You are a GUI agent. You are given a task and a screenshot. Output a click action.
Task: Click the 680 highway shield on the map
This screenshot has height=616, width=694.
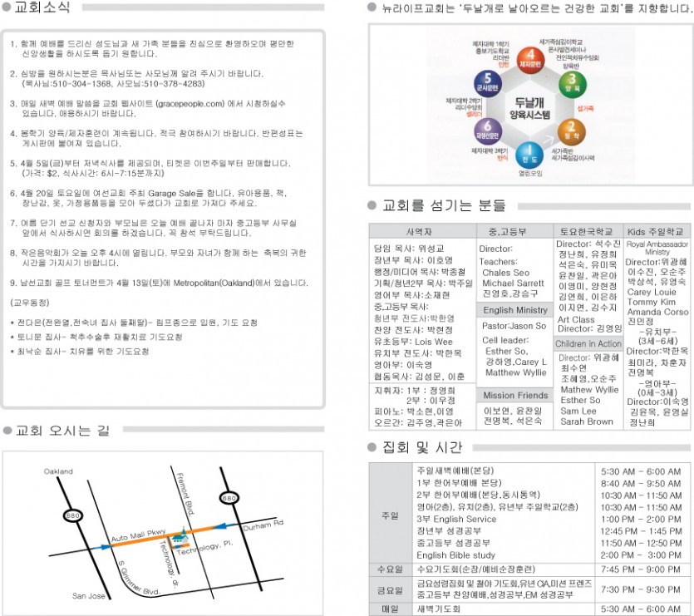229,498
